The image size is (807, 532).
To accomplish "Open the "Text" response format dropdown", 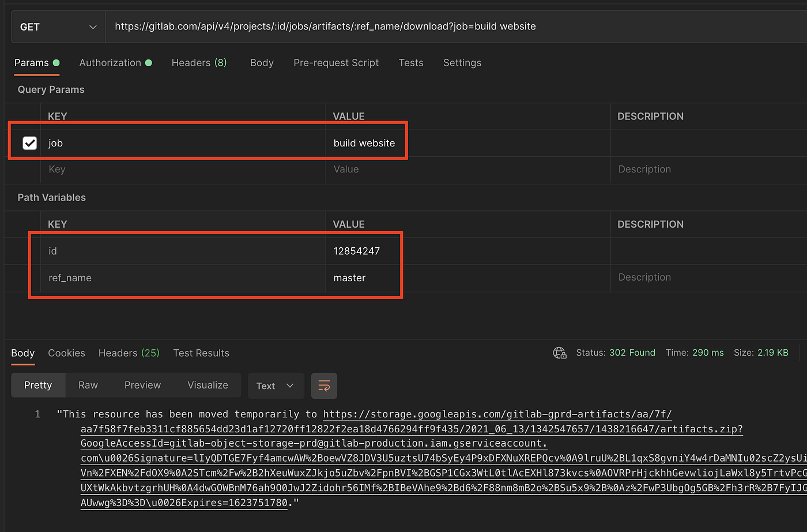I will [x=276, y=386].
